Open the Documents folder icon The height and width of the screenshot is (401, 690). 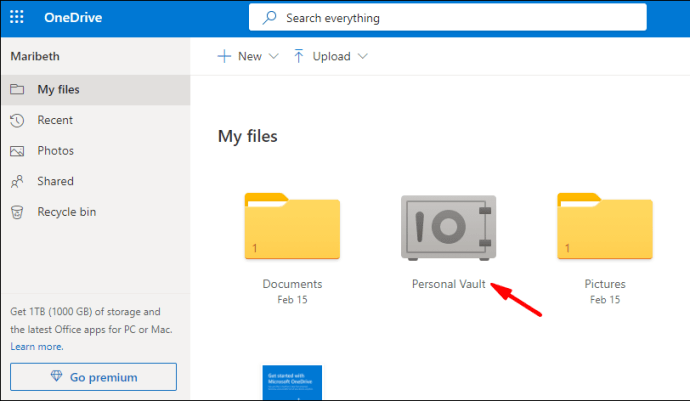pyautogui.click(x=292, y=229)
